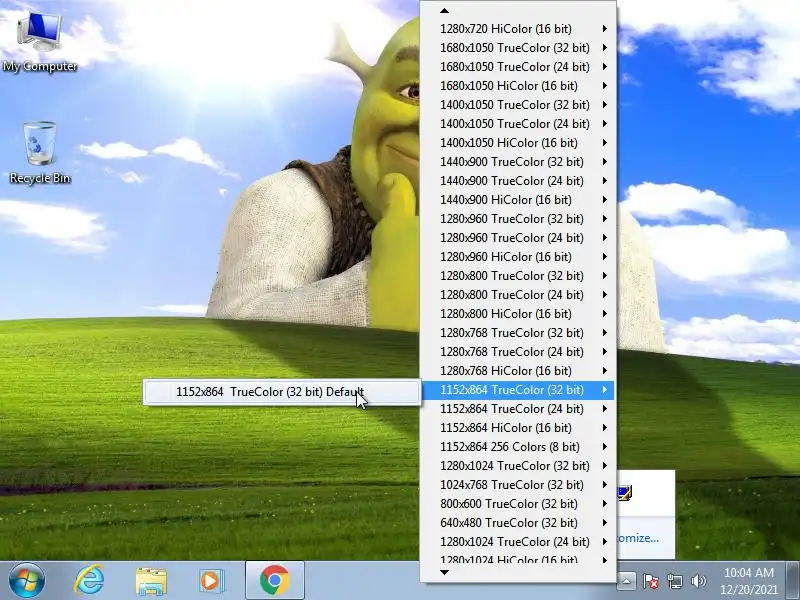Launch Internet Explorer from the taskbar

[89, 581]
